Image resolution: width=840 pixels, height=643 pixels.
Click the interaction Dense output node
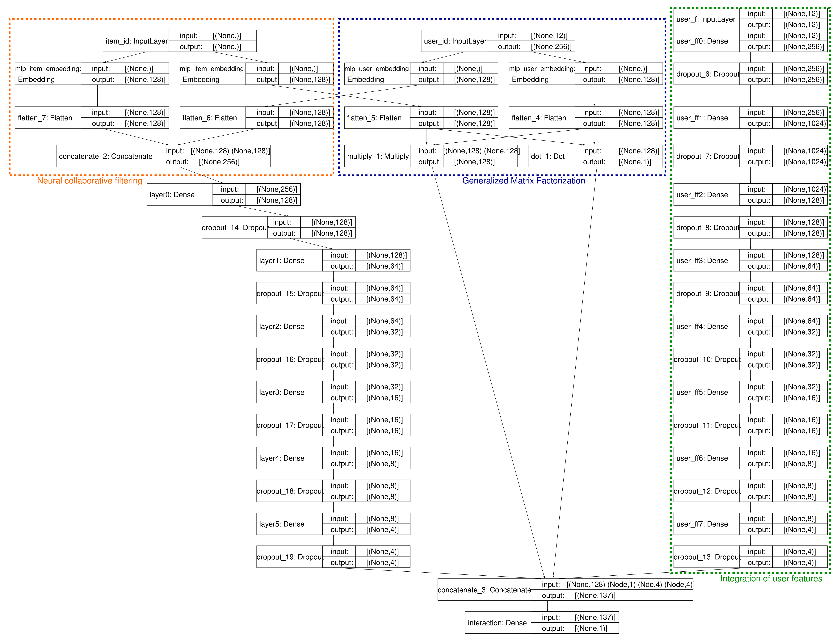[497, 623]
